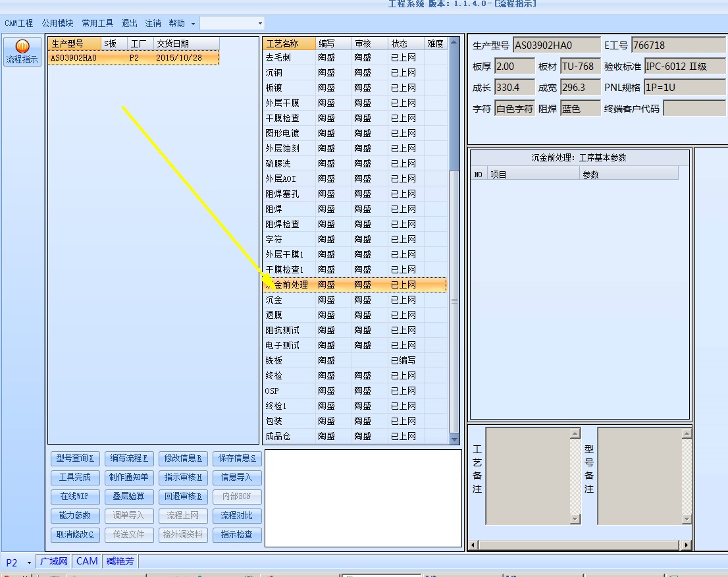Click the 修改信息R button
728x577 pixels.
[x=183, y=458]
